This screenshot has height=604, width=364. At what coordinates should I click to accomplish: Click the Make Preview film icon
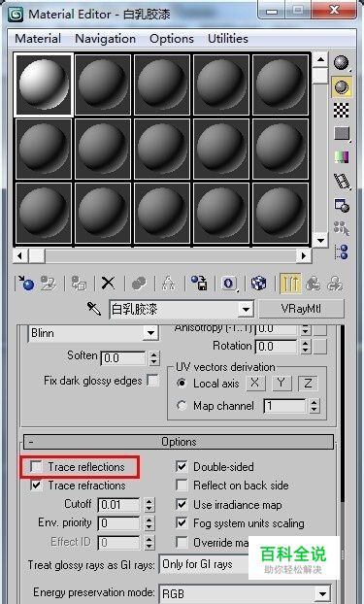[x=342, y=182]
